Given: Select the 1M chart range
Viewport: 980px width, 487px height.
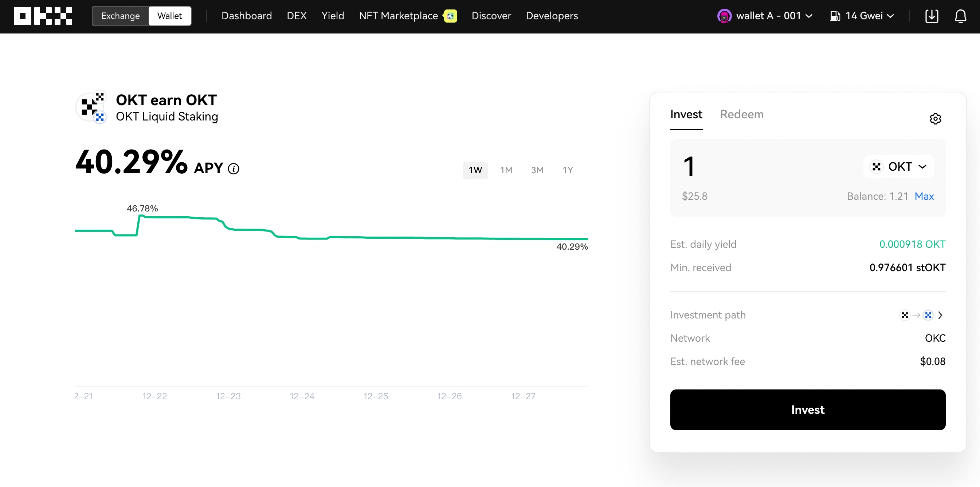Looking at the screenshot, I should click(x=506, y=170).
